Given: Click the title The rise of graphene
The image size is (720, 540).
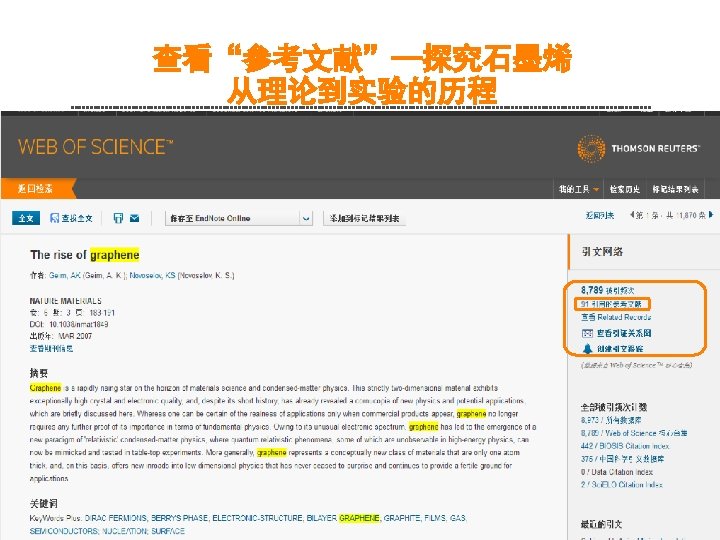Looking at the screenshot, I should point(85,255).
